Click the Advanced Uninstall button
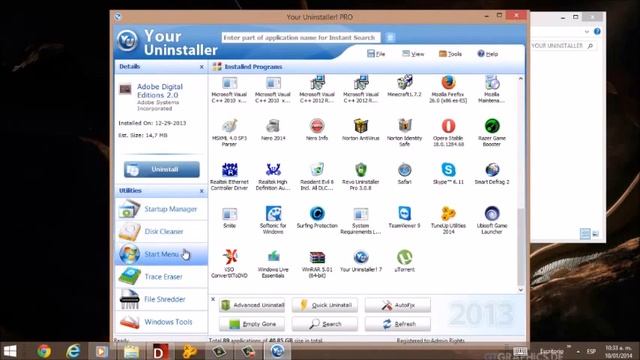This screenshot has width=640, height=360. pos(252,305)
